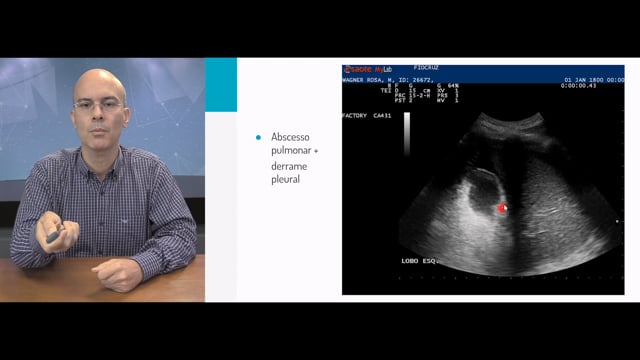Click the teal accent square on slide
The width and height of the screenshot is (640, 360).
(221, 84)
